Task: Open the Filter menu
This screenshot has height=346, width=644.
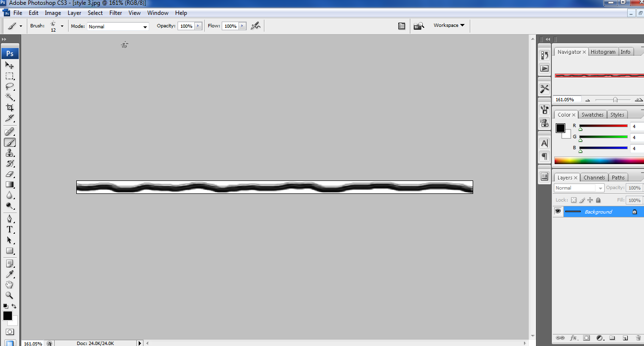Action: tap(115, 13)
